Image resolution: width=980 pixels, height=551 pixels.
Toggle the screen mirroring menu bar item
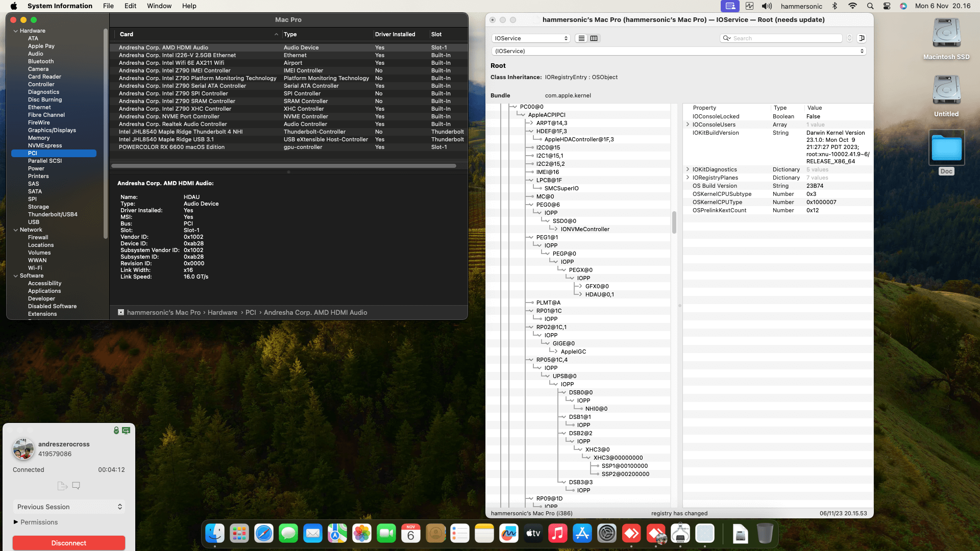point(730,6)
